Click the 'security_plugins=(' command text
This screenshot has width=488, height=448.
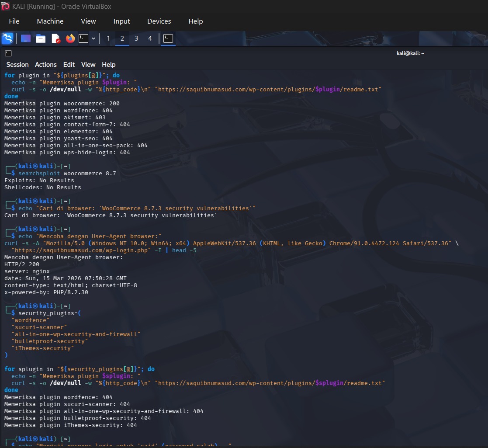pyautogui.click(x=49, y=313)
